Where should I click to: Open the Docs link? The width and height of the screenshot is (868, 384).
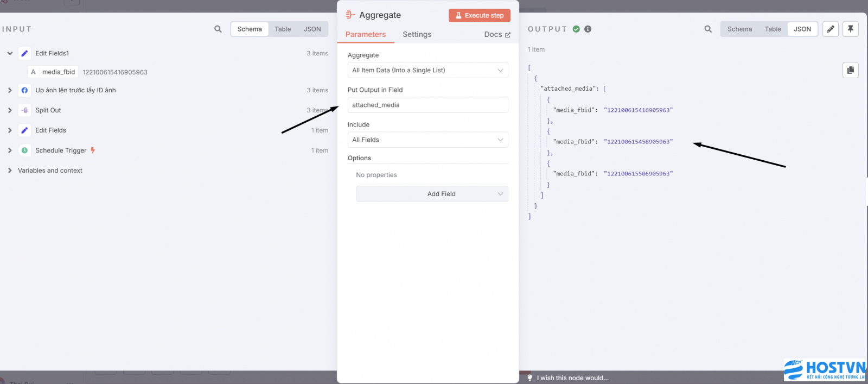click(497, 34)
